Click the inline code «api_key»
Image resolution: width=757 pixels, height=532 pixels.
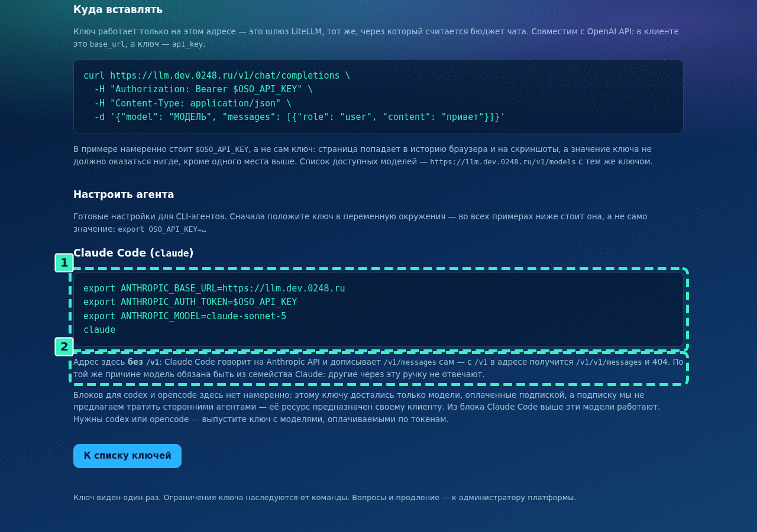pos(188,44)
